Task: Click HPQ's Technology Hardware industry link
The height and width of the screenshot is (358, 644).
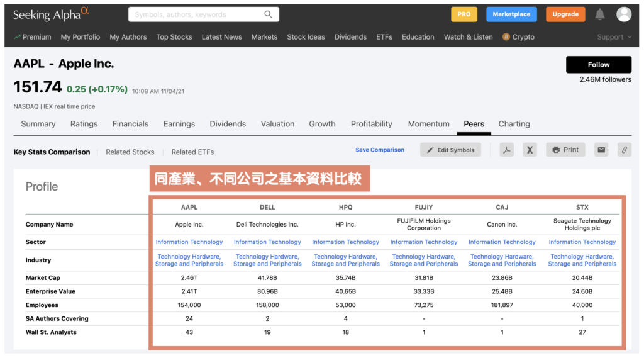Action: tap(345, 260)
